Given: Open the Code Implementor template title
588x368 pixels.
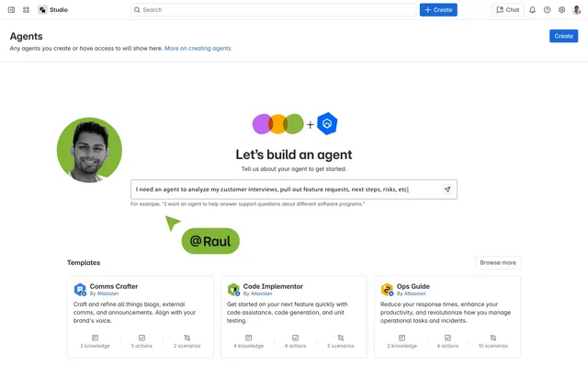Looking at the screenshot, I should (x=273, y=286).
